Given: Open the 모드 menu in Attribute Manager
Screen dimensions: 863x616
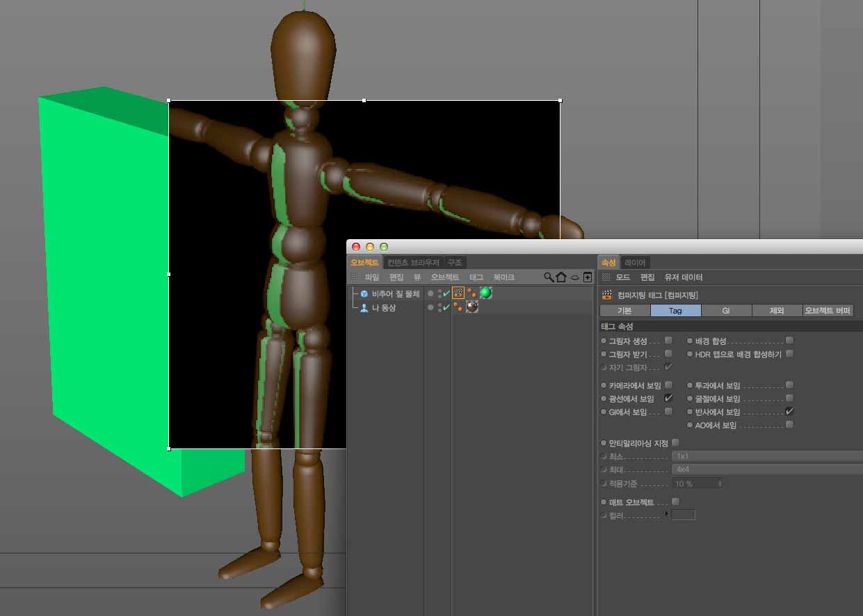Looking at the screenshot, I should [x=623, y=277].
